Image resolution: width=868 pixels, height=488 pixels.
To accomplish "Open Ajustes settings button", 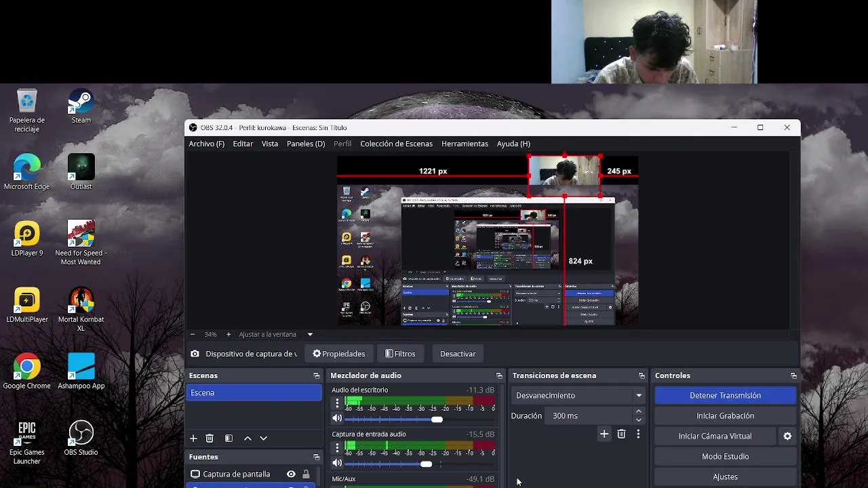I will pyautogui.click(x=725, y=476).
